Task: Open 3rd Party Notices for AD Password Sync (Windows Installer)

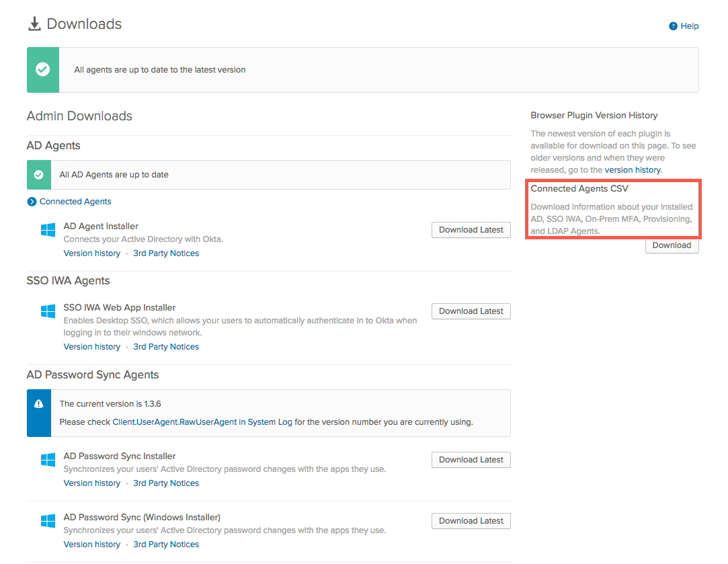Action: click(166, 545)
